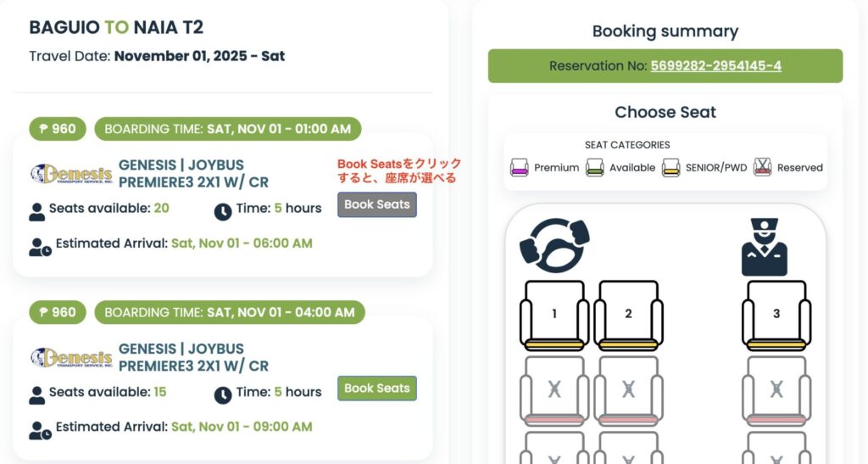Click Book Seats for the 04:00 AM trip
This screenshot has height=464, width=868.
click(x=377, y=389)
